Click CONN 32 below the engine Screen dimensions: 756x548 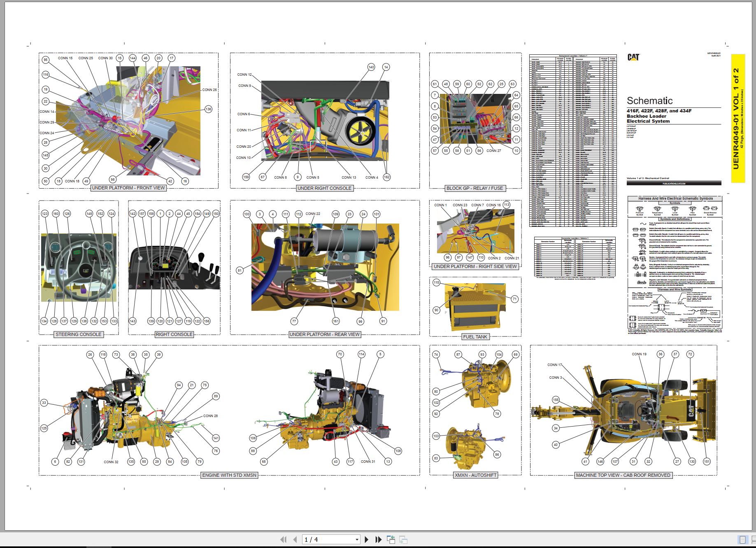(x=111, y=462)
